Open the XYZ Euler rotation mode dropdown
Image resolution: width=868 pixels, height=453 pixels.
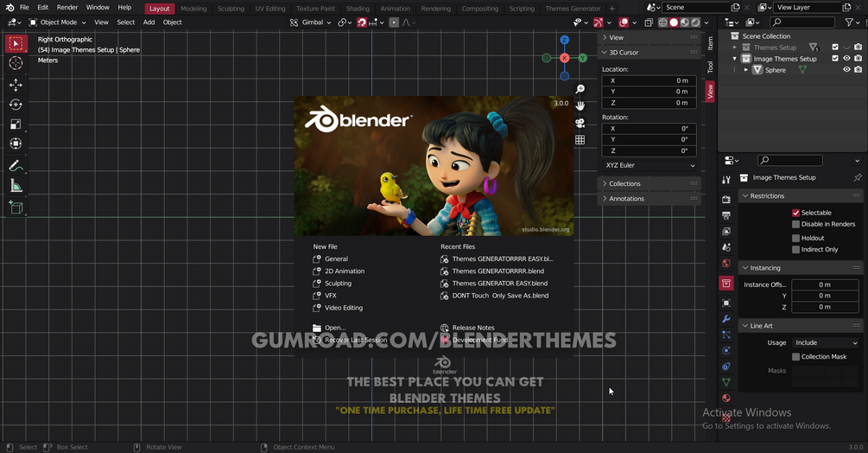649,166
